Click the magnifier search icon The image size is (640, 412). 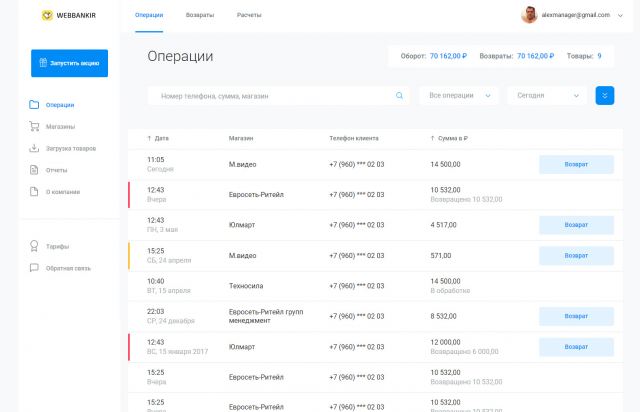[399, 96]
